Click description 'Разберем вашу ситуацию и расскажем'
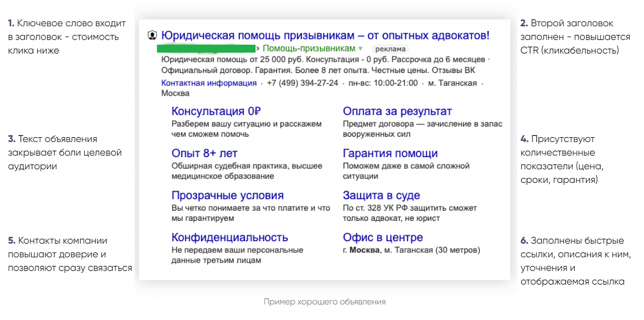Image resolution: width=644 pixels, height=320 pixels. pyautogui.click(x=246, y=124)
